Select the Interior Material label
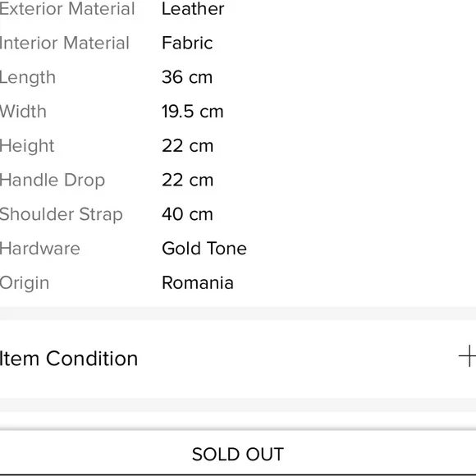The width and height of the screenshot is (476, 476). tap(65, 43)
